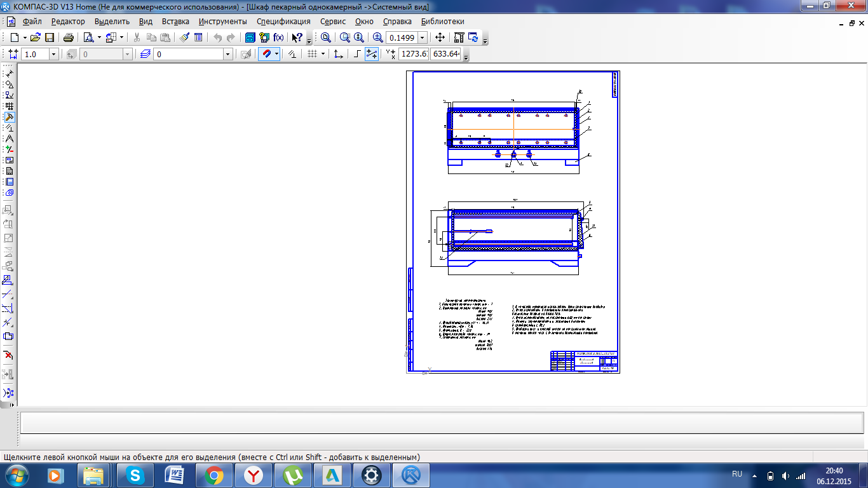Open print preview magnifier-page icon

[x=88, y=37]
